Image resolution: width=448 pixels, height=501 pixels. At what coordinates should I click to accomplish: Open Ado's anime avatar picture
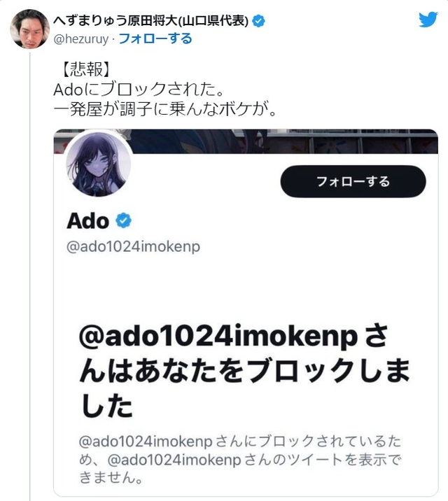tap(99, 164)
